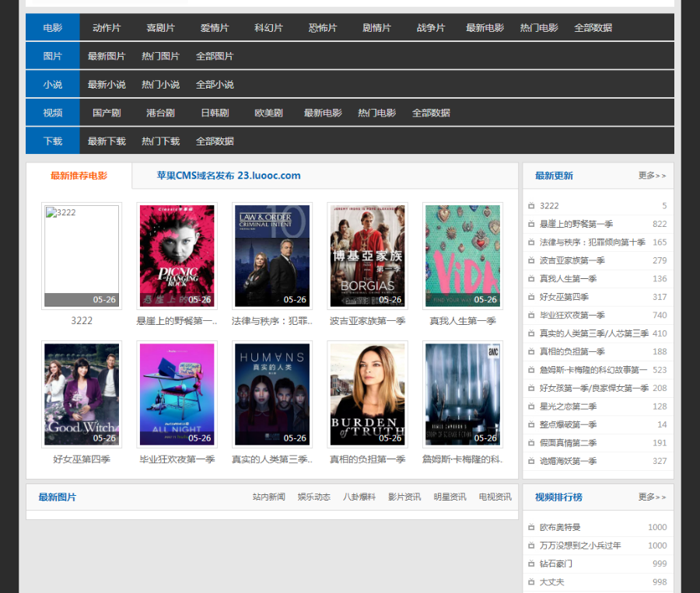Open the All Night poster
This screenshot has height=593, width=700.
click(177, 395)
